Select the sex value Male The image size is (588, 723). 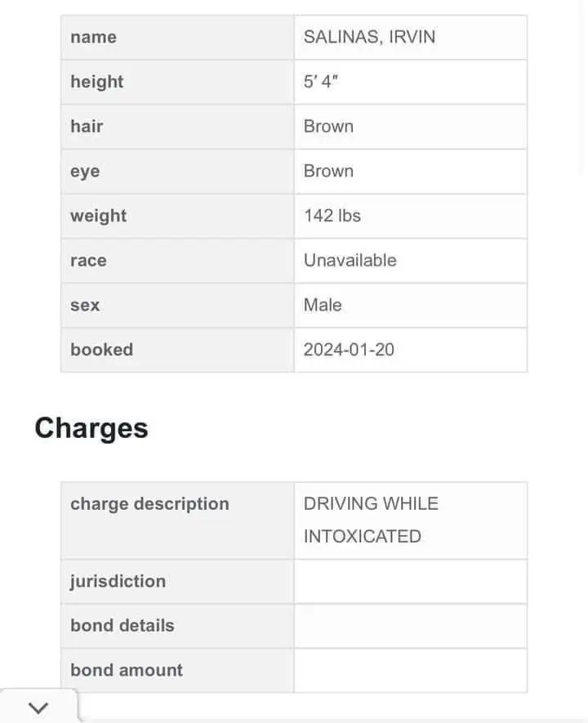323,306
